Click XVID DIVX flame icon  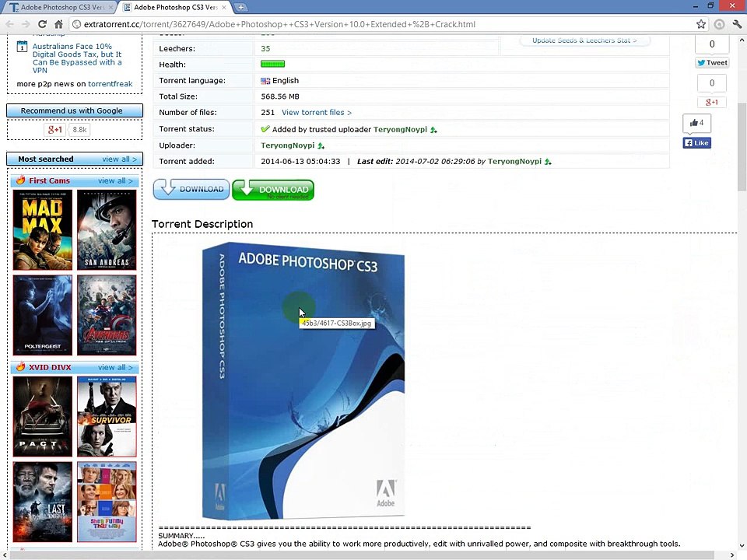tap(20, 366)
